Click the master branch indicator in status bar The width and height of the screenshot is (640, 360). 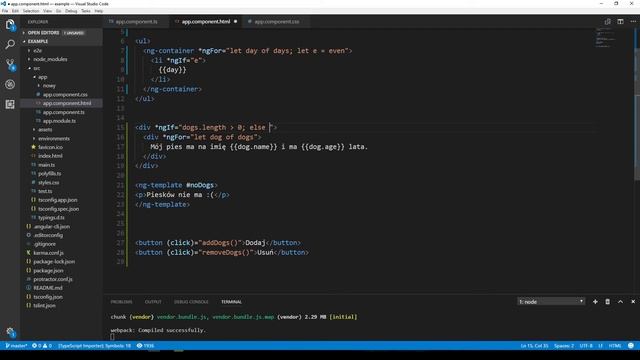coord(16,346)
